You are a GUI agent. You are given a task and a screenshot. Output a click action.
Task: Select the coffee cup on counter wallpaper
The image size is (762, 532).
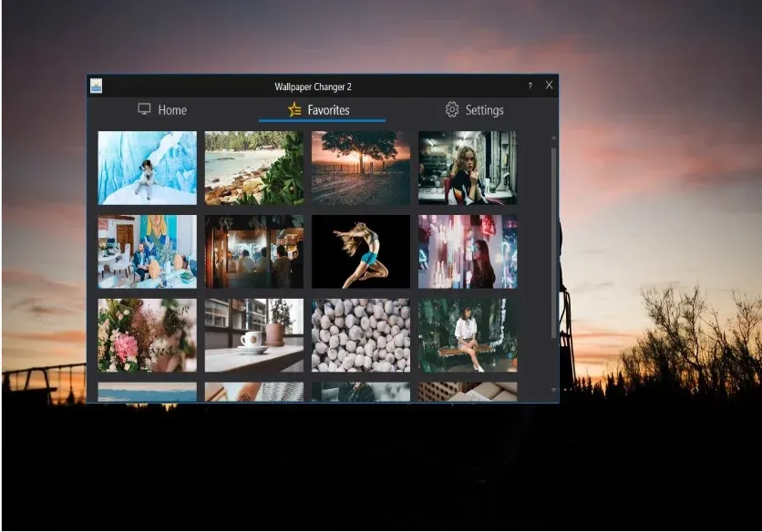click(x=254, y=335)
